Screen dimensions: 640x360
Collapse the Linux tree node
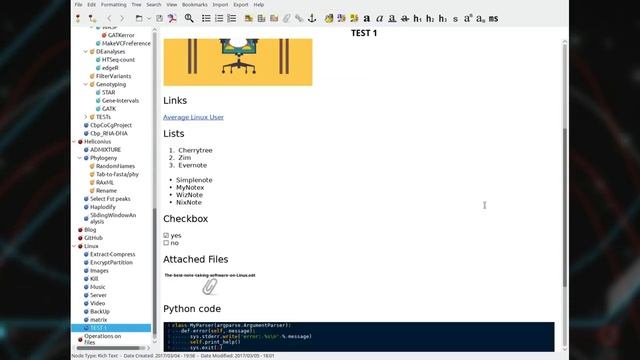tap(74, 246)
